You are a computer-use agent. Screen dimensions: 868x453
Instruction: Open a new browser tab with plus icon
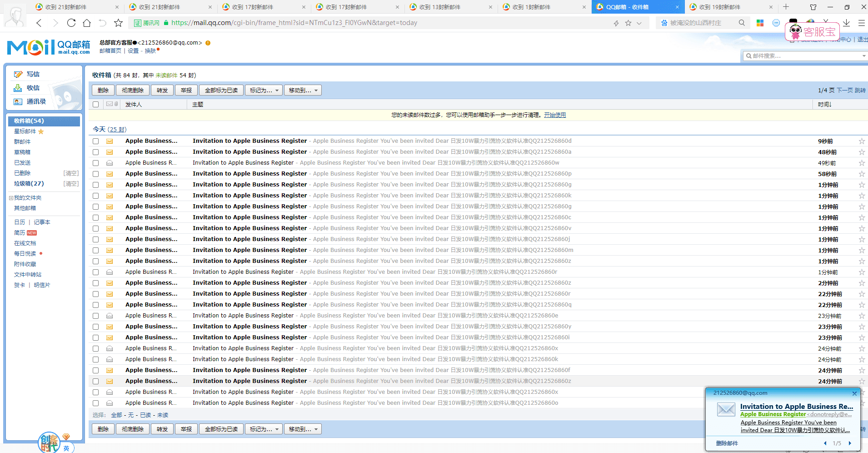(x=786, y=7)
